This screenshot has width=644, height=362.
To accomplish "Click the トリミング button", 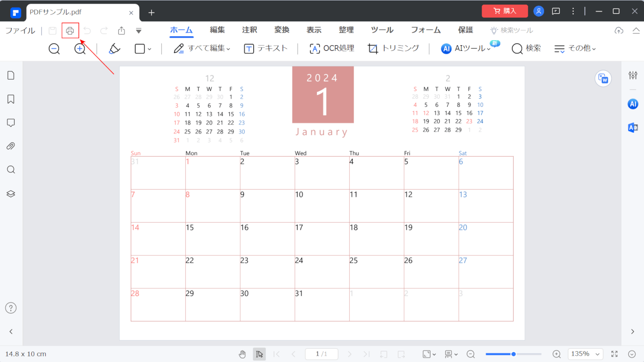I will pos(393,48).
